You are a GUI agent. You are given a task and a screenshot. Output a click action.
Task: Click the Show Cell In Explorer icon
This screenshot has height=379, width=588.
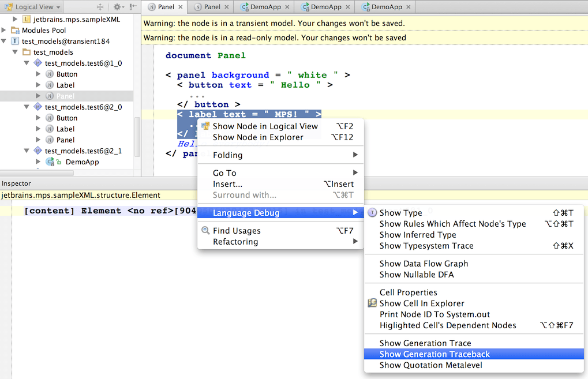(x=372, y=303)
